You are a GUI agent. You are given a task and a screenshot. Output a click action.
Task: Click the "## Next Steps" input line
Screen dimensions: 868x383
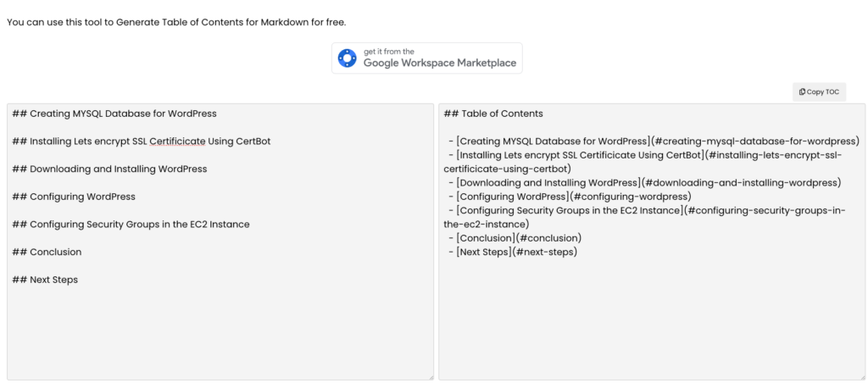pos(45,280)
